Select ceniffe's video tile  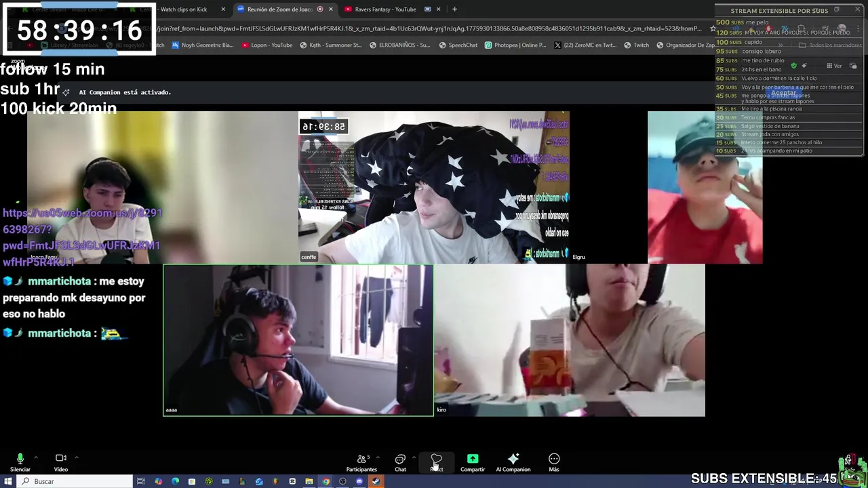(x=434, y=187)
